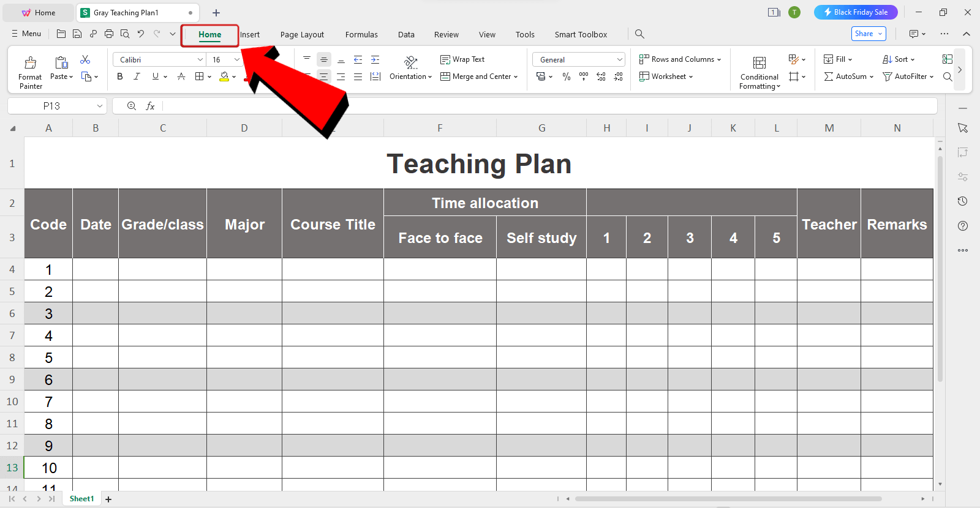This screenshot has width=980, height=508.
Task: Open the Smart Toolbox tab
Action: pyautogui.click(x=581, y=34)
